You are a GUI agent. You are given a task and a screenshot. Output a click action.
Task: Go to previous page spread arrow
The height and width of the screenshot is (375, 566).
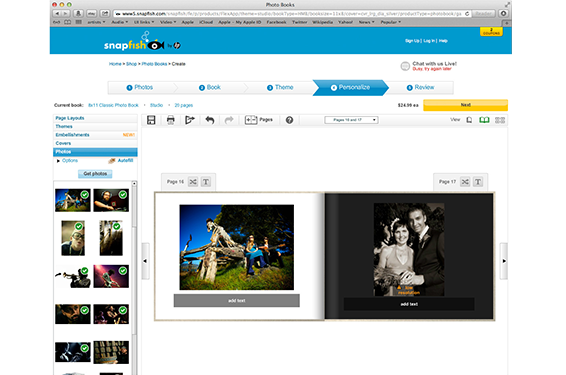(x=145, y=261)
